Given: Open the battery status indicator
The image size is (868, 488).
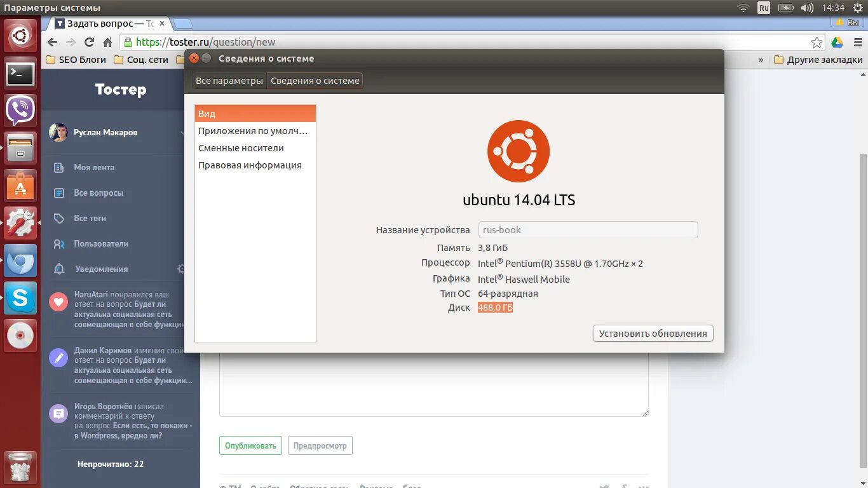Looking at the screenshot, I should 786,8.
